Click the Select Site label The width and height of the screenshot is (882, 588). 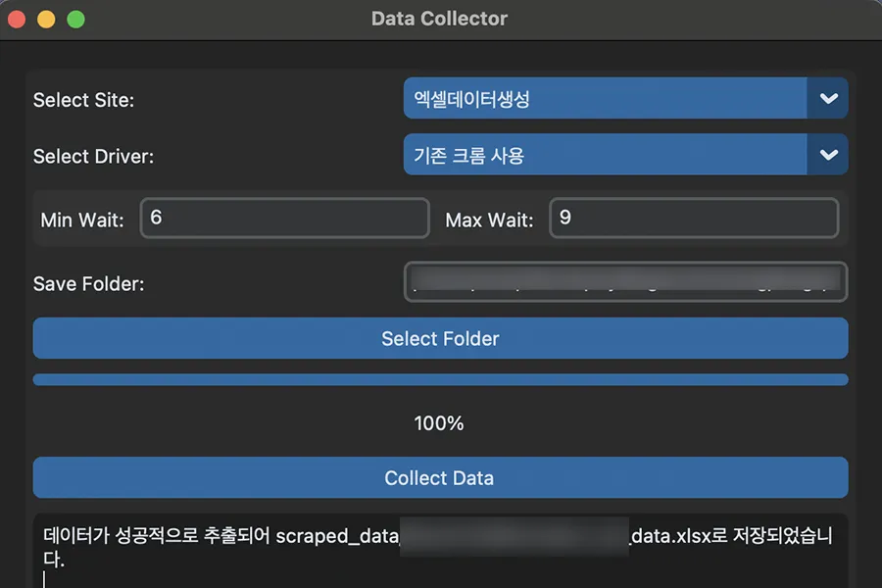click(x=81, y=99)
